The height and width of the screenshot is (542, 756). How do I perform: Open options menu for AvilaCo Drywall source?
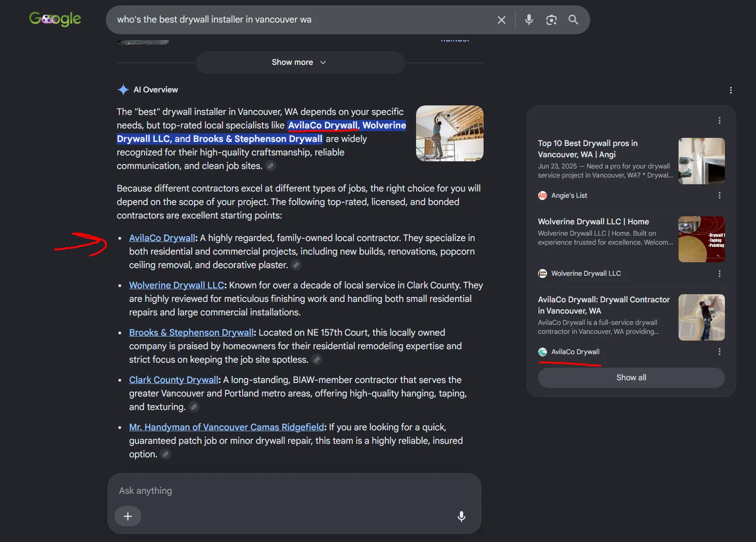pos(719,352)
